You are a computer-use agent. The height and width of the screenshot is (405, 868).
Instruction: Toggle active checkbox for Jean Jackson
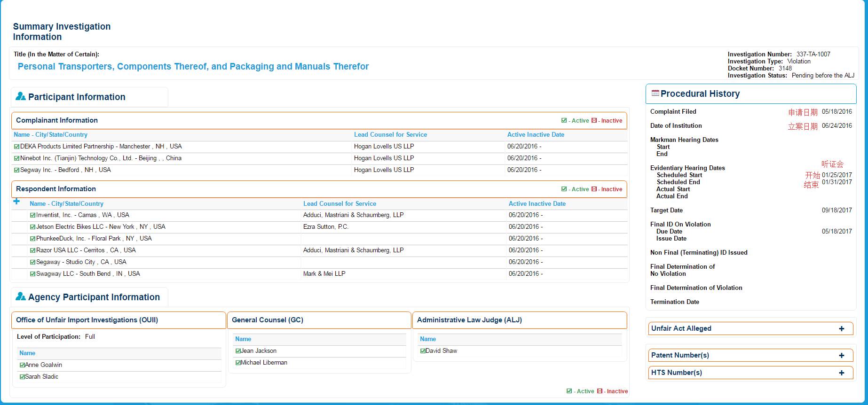(238, 351)
